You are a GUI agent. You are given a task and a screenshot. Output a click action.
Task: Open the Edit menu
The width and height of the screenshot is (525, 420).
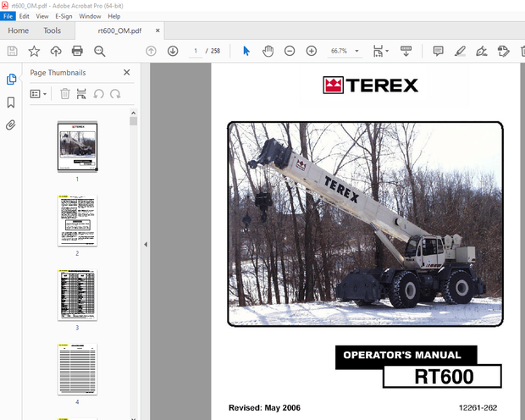pos(24,16)
